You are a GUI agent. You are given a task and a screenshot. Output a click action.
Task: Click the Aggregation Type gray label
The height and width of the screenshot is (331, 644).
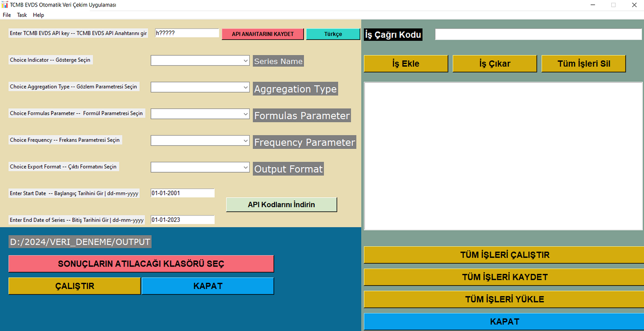pos(295,89)
